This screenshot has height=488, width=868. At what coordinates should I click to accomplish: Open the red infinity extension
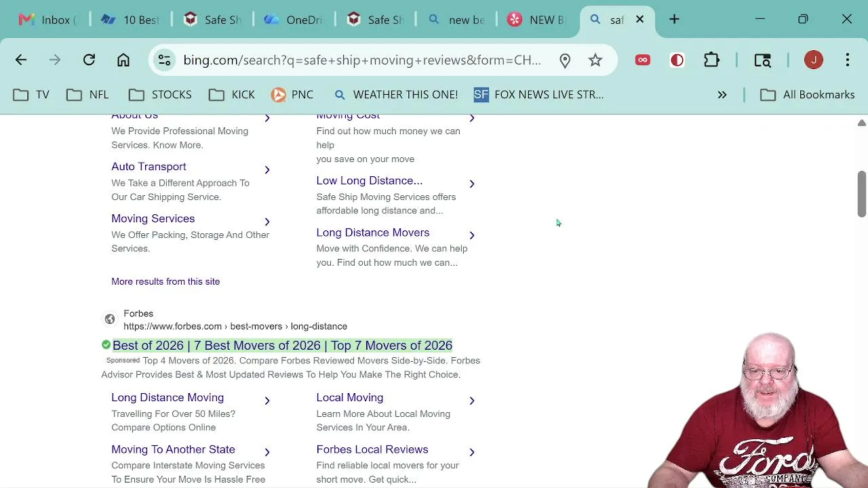[643, 60]
